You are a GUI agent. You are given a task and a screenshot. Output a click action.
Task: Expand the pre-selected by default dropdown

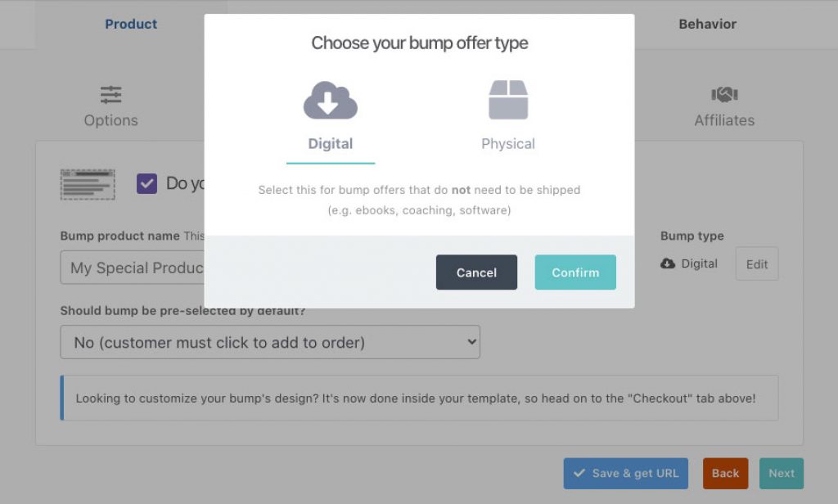click(270, 342)
